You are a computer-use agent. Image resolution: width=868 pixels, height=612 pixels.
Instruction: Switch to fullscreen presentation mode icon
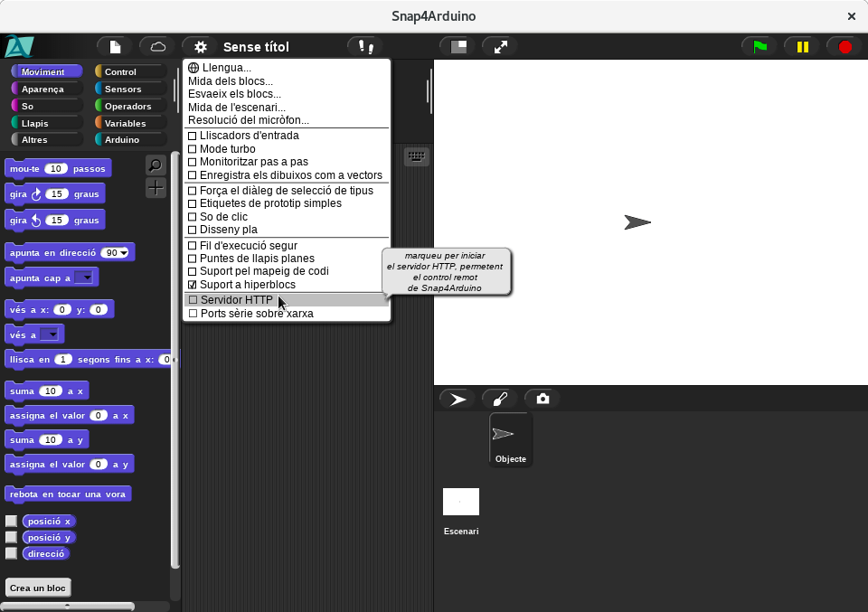tap(500, 47)
